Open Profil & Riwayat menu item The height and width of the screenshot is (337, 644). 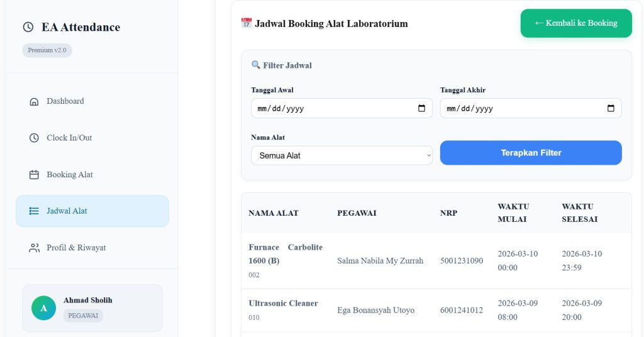click(75, 248)
